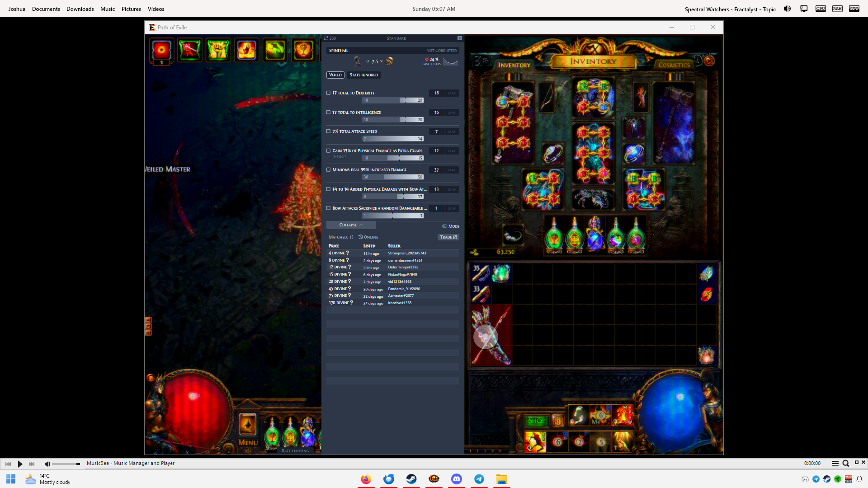This screenshot has height=488, width=868.
Task: Adjust the Physical Damage as Chaos range slider
Action: tap(393, 158)
